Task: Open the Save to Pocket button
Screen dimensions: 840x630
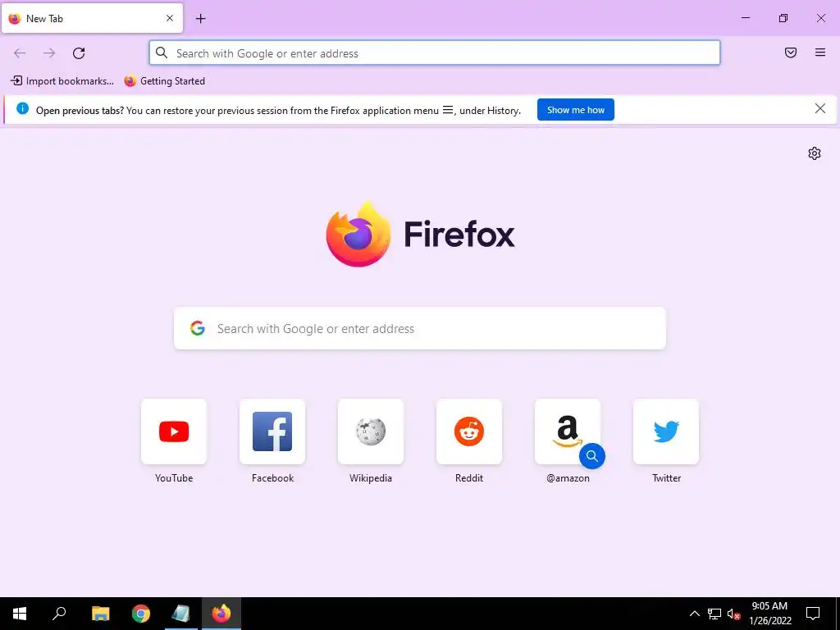Action: (791, 52)
